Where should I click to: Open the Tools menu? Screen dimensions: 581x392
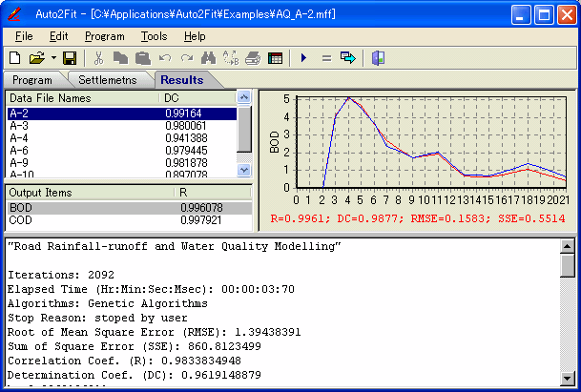(x=155, y=36)
